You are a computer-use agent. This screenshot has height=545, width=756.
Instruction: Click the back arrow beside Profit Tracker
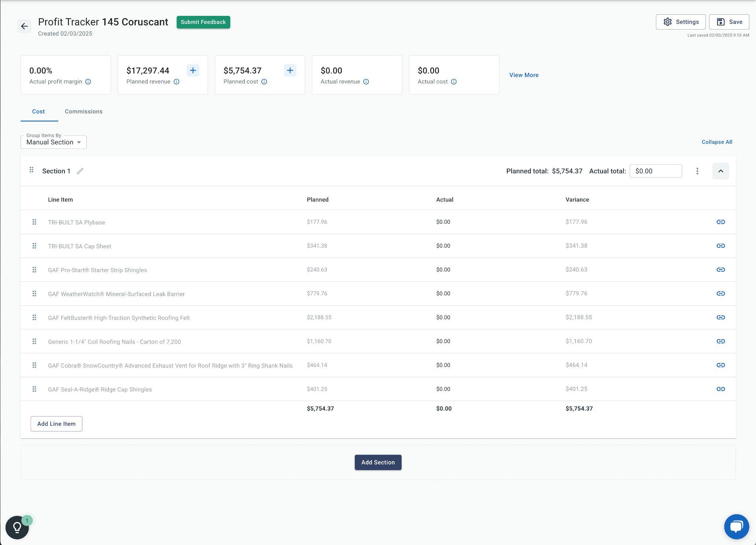coord(24,26)
